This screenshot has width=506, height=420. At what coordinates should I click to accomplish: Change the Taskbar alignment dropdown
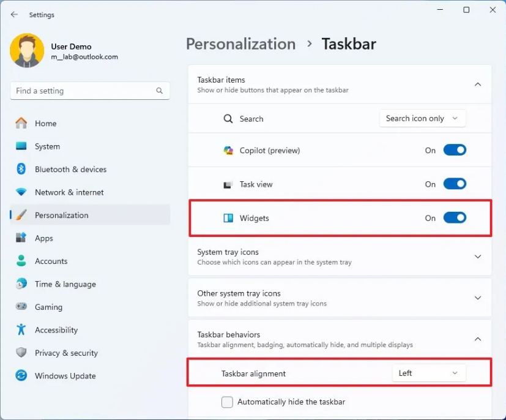[x=428, y=373]
